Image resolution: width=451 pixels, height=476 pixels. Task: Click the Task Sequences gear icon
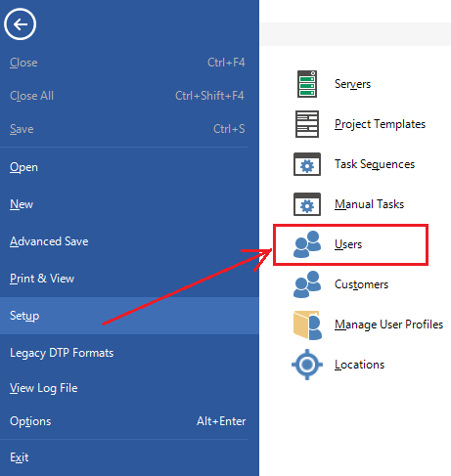(x=307, y=164)
